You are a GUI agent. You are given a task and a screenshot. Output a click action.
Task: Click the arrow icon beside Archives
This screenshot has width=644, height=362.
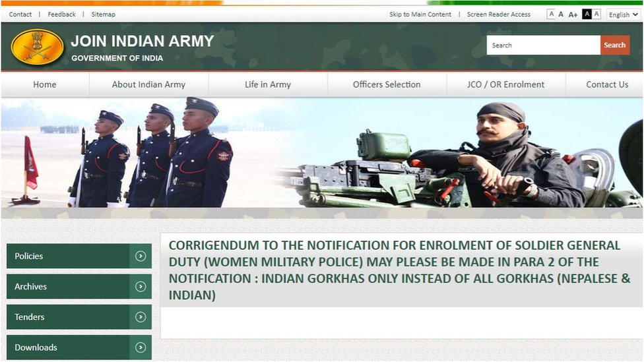[141, 286]
